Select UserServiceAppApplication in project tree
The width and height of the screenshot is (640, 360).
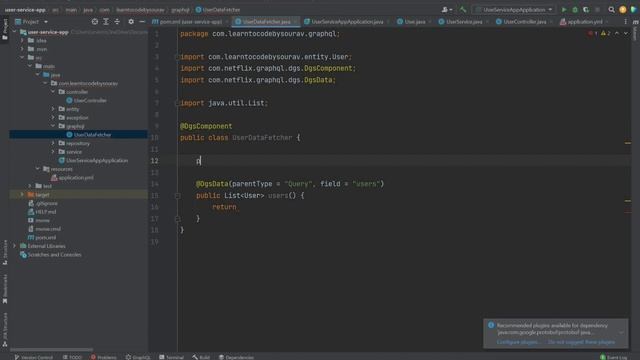[93, 160]
